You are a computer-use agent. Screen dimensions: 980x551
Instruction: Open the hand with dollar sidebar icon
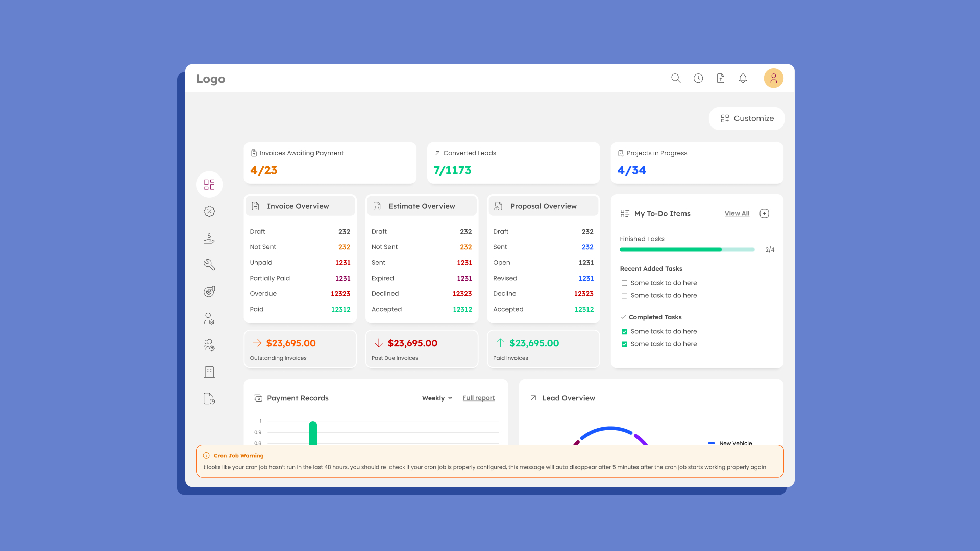coord(209,238)
